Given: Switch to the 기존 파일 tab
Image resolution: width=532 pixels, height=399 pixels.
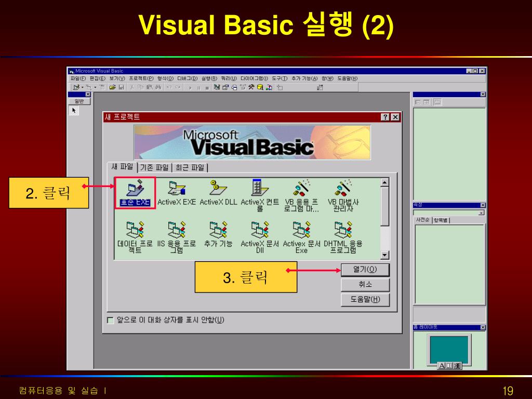Looking at the screenshot, I should coord(154,168).
